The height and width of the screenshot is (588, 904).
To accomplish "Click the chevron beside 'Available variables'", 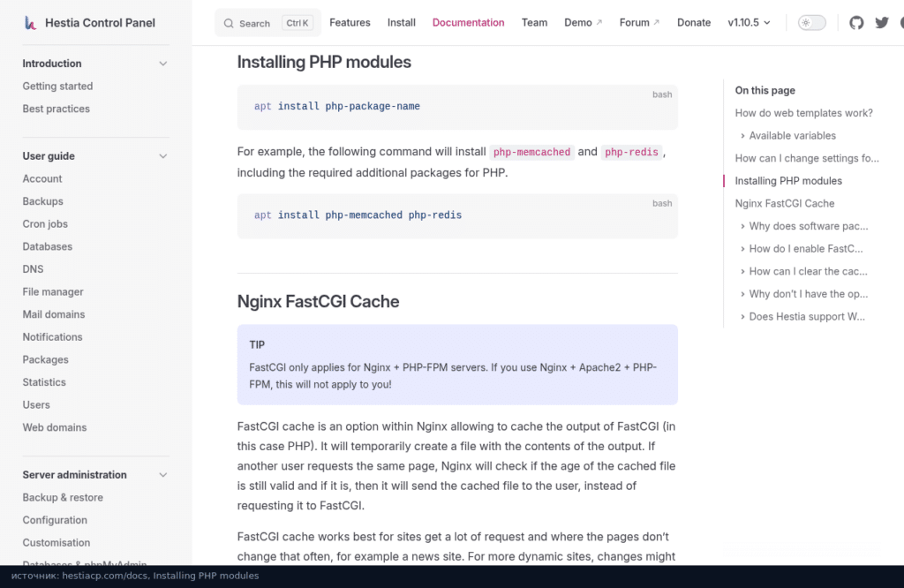I will click(742, 136).
